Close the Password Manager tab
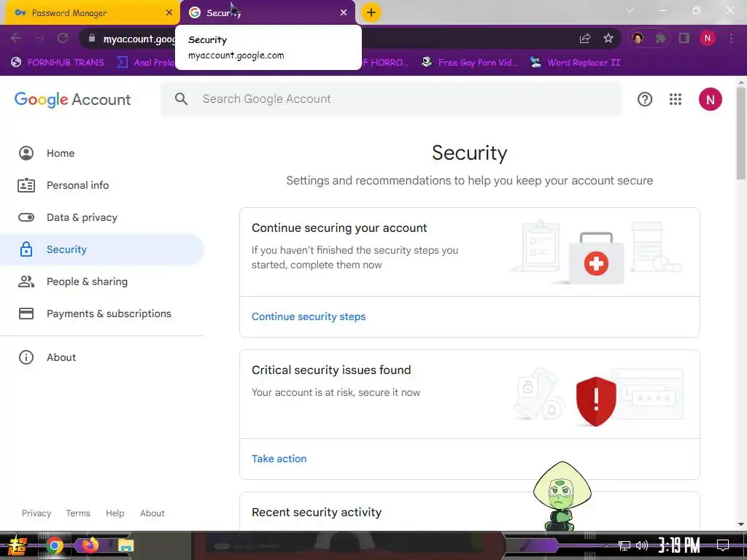Viewport: 747px width, 560px height. [169, 13]
